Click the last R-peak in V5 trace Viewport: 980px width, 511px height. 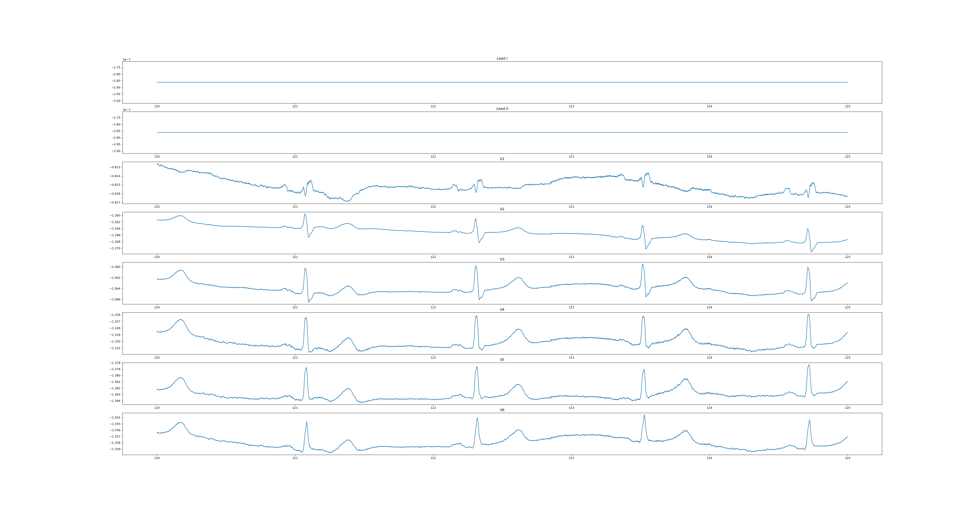point(809,365)
